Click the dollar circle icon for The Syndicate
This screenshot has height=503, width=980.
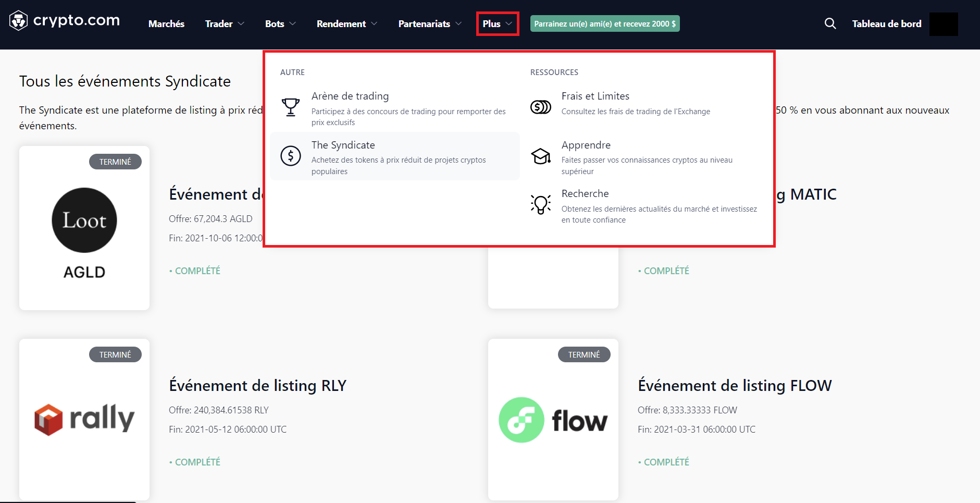click(x=291, y=156)
